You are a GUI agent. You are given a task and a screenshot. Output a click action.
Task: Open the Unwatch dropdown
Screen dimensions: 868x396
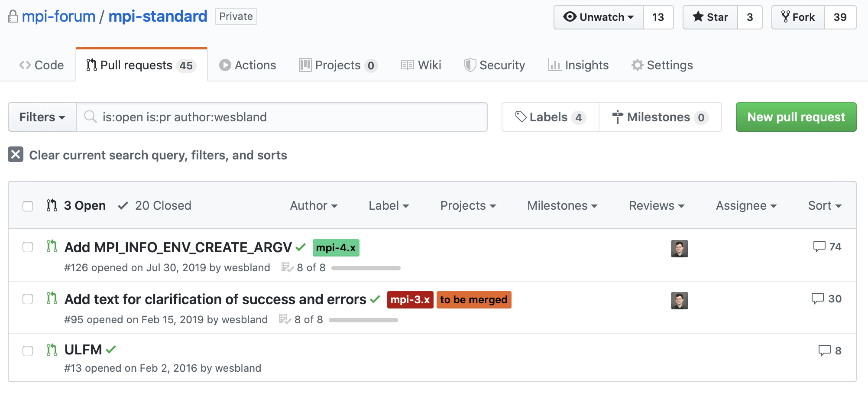pos(598,17)
